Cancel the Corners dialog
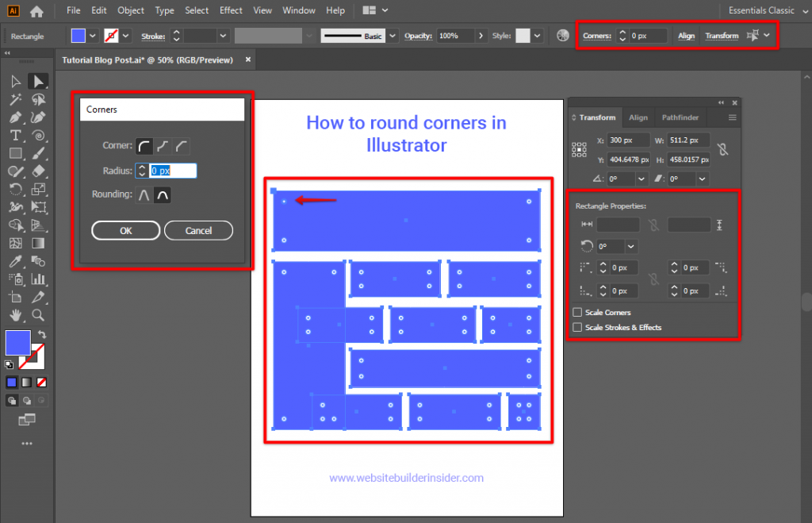The image size is (812, 523). [x=199, y=231]
